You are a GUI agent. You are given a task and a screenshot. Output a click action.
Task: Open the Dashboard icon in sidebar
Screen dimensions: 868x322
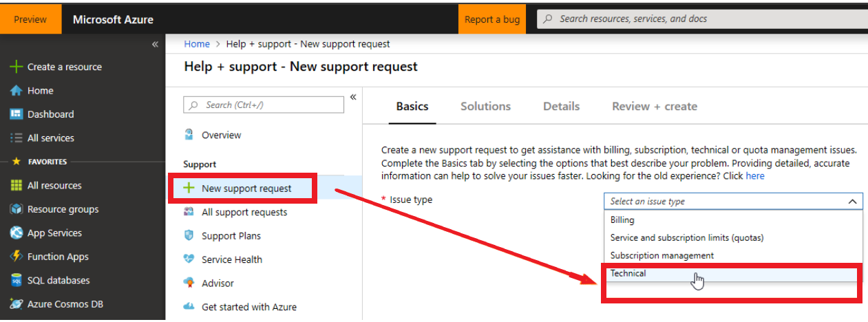[x=17, y=114]
